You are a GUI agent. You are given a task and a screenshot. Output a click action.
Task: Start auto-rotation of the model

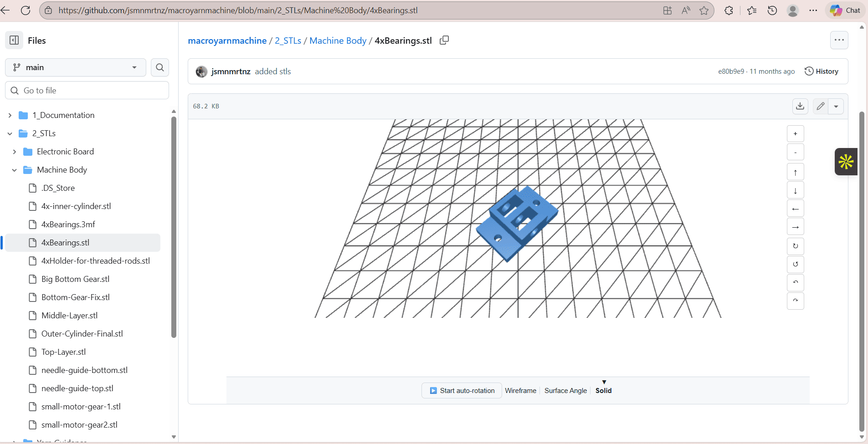click(x=462, y=391)
